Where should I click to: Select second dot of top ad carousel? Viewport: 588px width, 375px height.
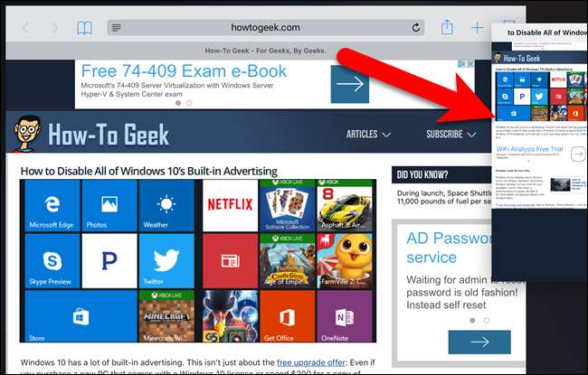point(189,103)
